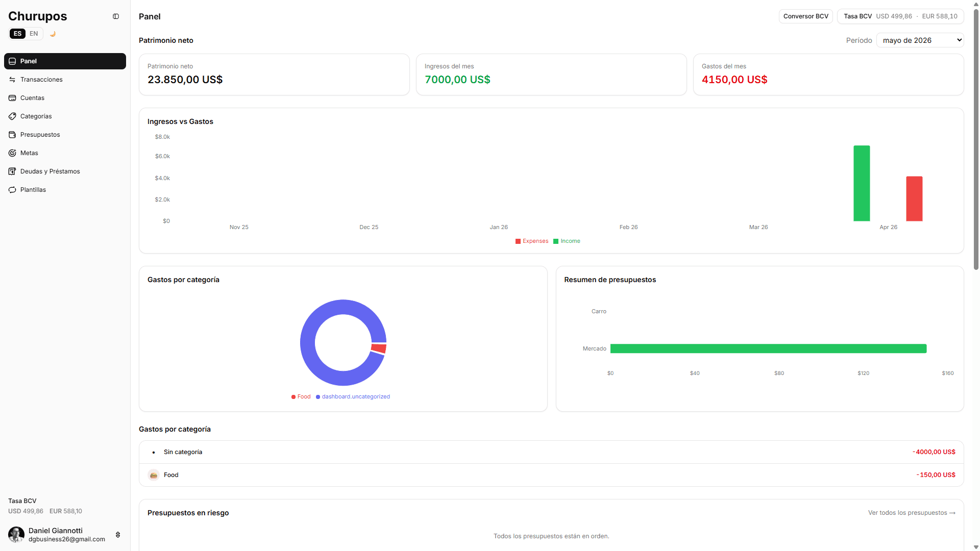Screen dimensions: 980x551
Task: Open the Período month dropdown
Action: 920,40
